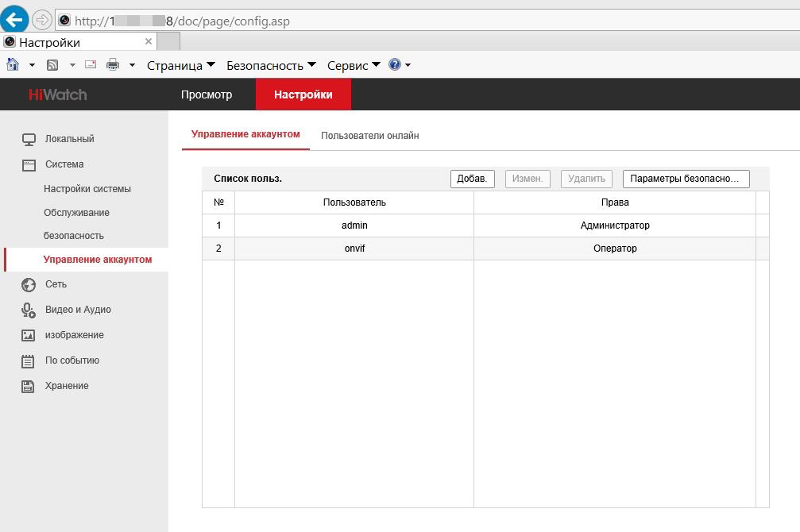Click the По событию calendar icon
This screenshot has height=532, width=800.
[x=28, y=361]
